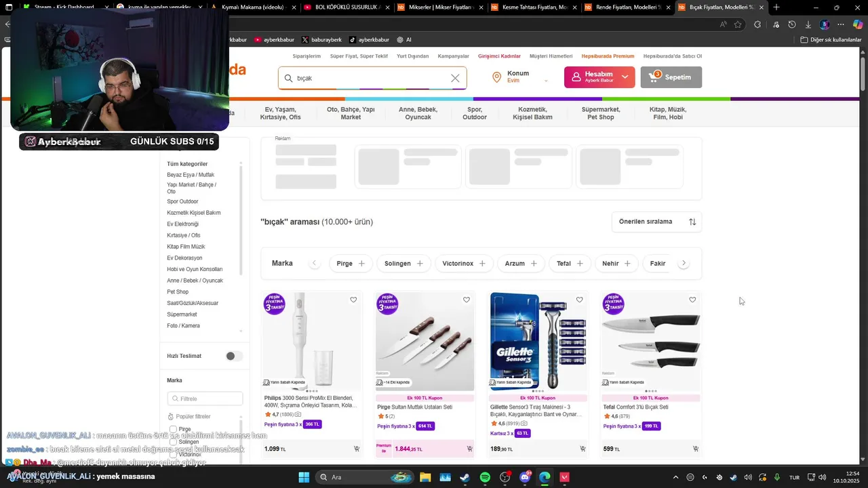
Task: Add the Nehir brand chip filter
Action: tap(616, 263)
